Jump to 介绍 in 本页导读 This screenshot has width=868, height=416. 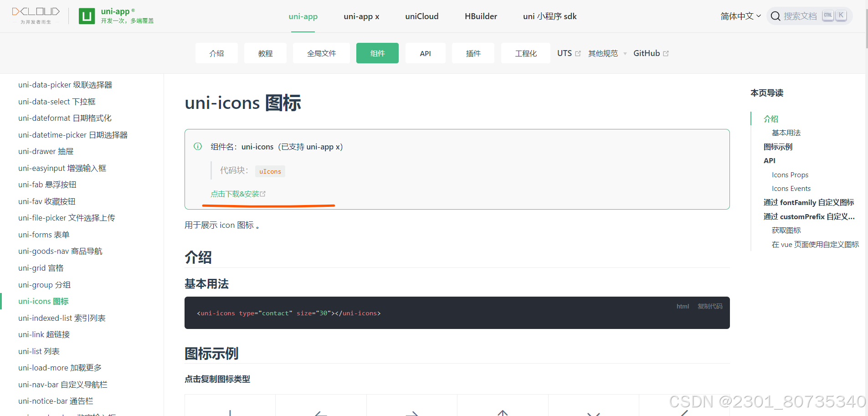[x=771, y=119]
